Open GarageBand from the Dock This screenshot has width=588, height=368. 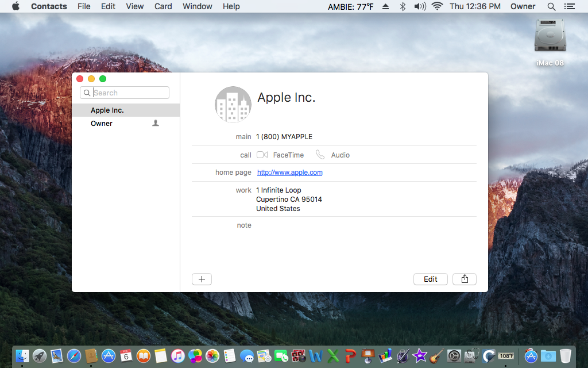(x=436, y=355)
